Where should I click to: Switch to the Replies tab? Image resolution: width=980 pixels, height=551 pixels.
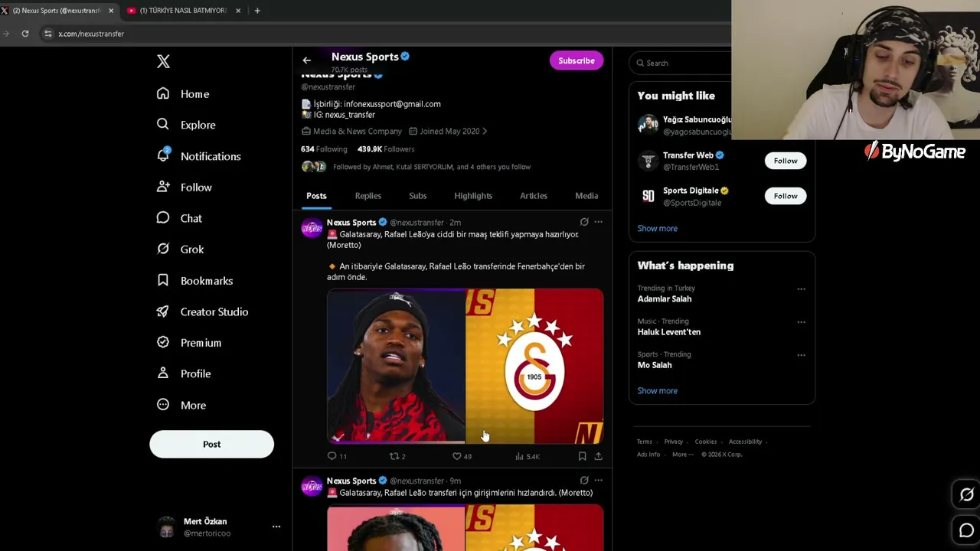pos(367,196)
